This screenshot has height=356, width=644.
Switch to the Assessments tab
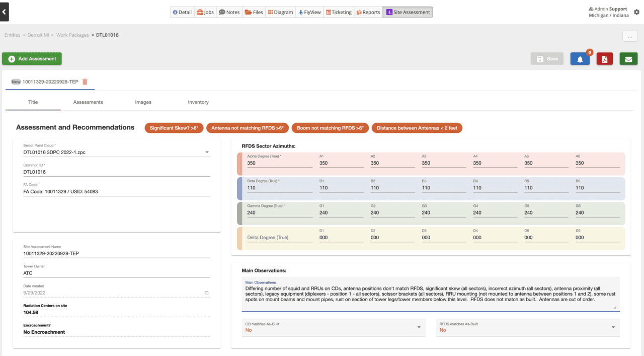click(x=88, y=102)
